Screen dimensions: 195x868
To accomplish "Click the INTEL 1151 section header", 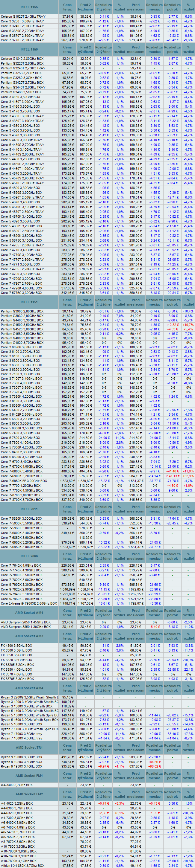I will coord(29,302).
